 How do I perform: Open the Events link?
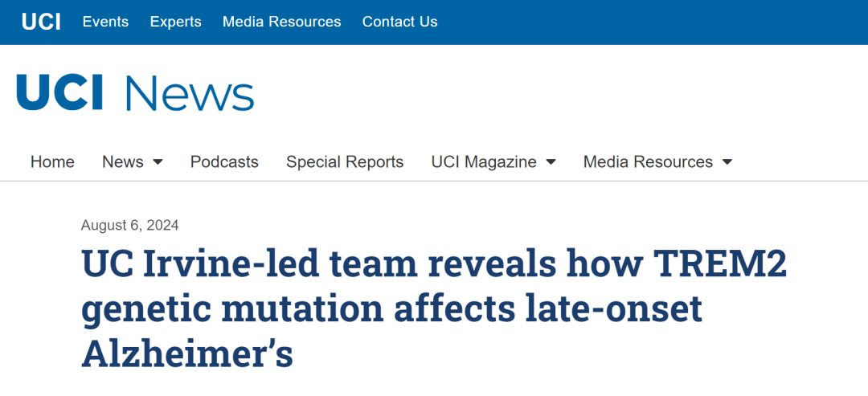click(105, 22)
